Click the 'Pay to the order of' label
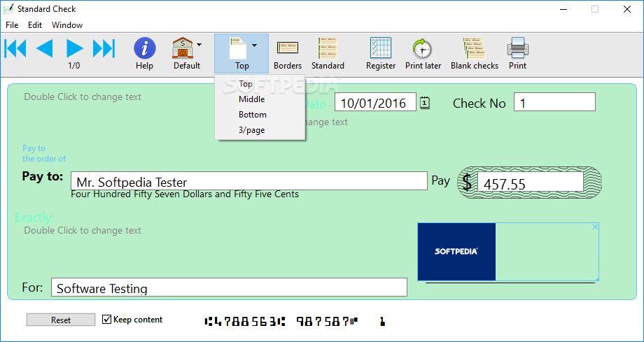The image size is (644, 342). tap(44, 153)
